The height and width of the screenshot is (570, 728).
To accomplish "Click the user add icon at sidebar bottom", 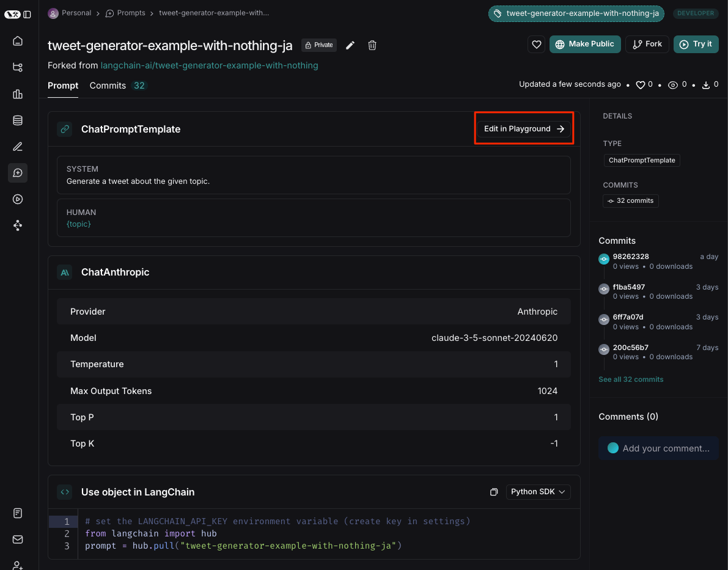I will 18,565.
